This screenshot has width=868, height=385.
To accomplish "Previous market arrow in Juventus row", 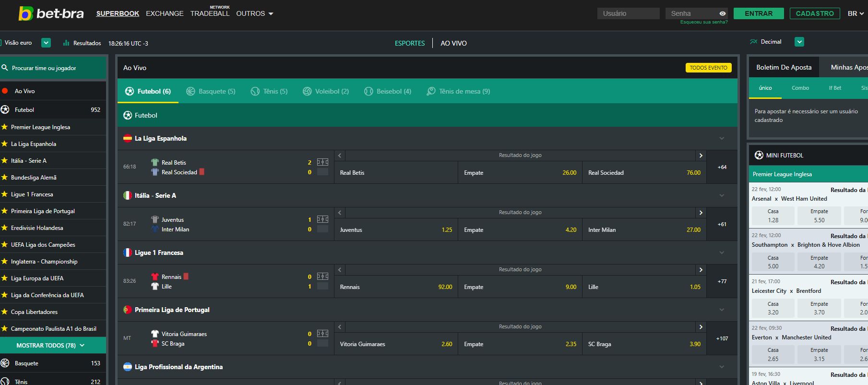I will point(340,213).
